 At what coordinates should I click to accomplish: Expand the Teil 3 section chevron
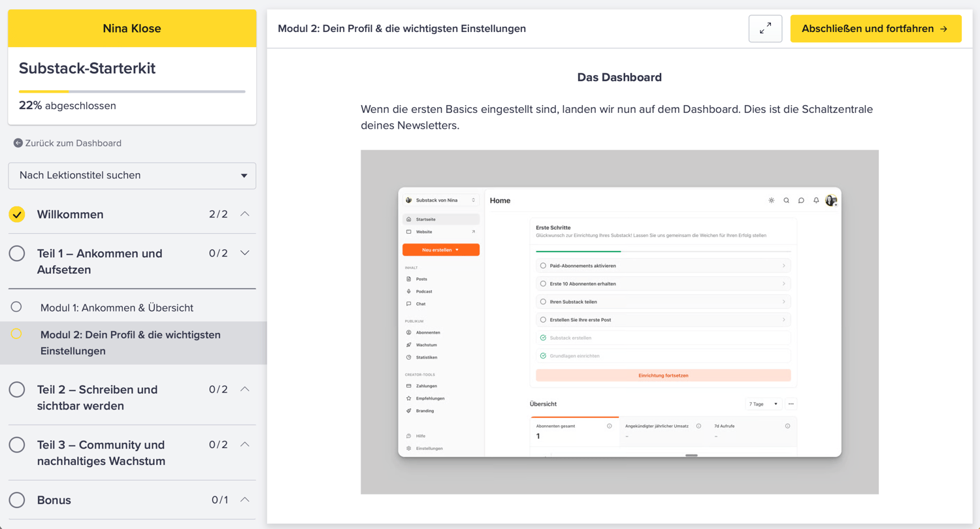pyautogui.click(x=245, y=445)
